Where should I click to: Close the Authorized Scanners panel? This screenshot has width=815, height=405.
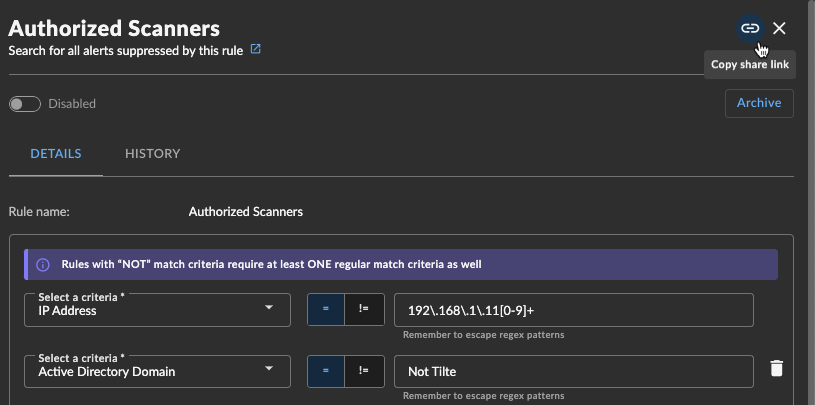coord(779,28)
